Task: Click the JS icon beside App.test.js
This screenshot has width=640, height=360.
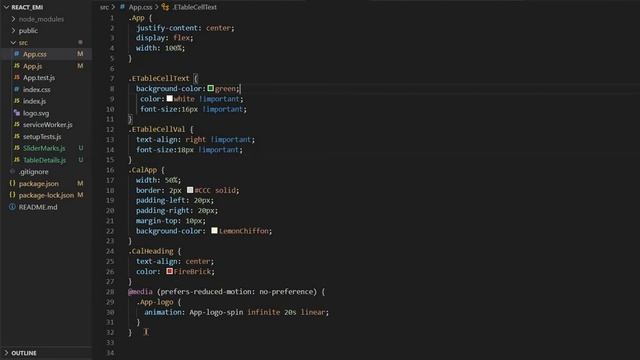Action: pos(17,77)
